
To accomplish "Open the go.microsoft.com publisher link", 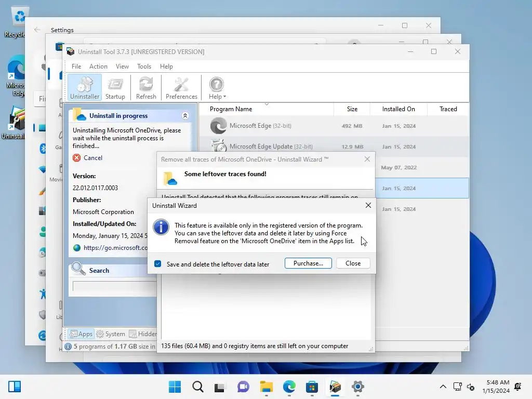I will coord(115,248).
